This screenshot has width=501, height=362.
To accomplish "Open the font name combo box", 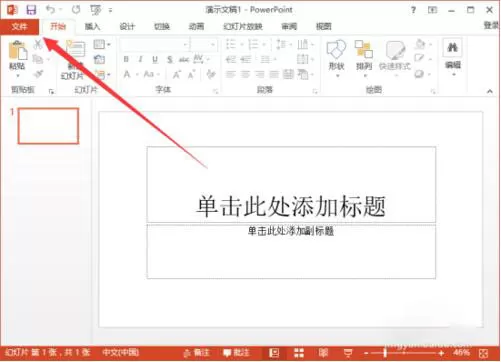I will 155,44.
